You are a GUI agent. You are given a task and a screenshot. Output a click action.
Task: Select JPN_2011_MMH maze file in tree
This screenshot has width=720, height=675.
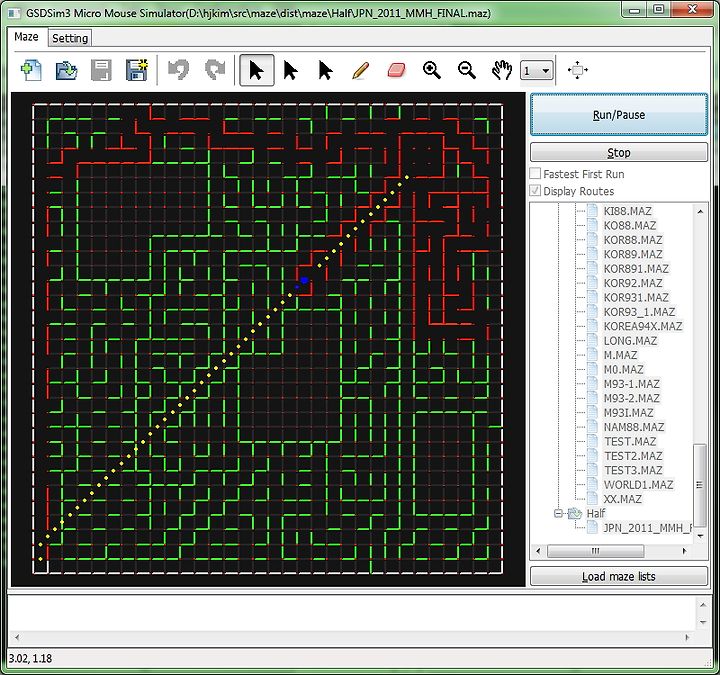[647, 528]
